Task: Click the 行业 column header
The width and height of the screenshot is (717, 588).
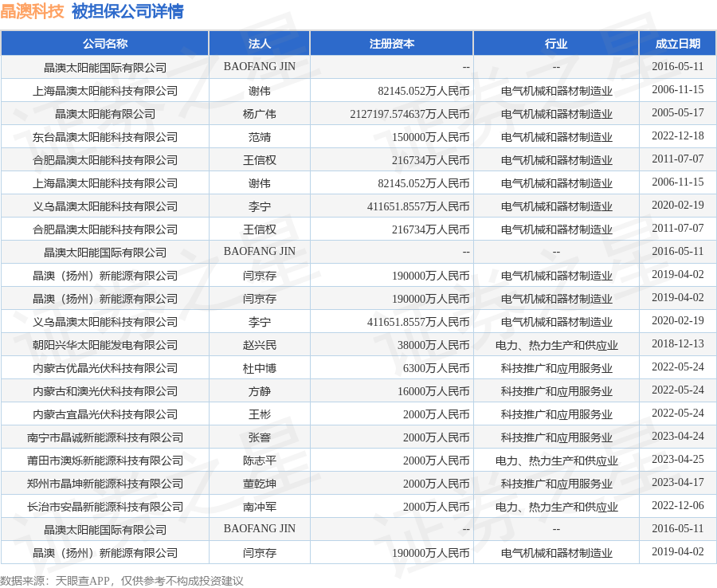Action: pos(556,44)
